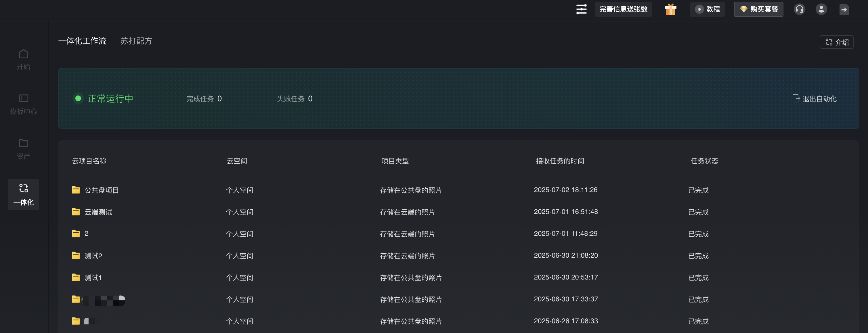Open the 资产 assets folder icon

click(x=23, y=149)
